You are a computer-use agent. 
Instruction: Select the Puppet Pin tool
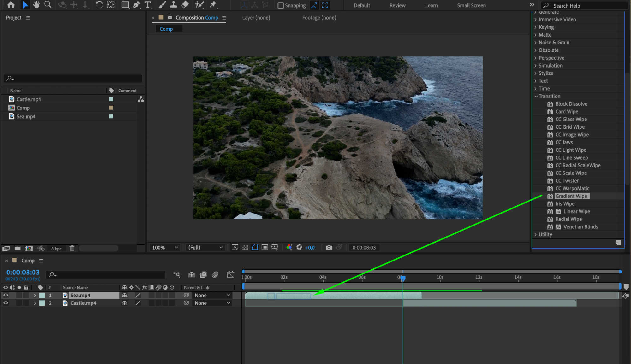point(213,5)
